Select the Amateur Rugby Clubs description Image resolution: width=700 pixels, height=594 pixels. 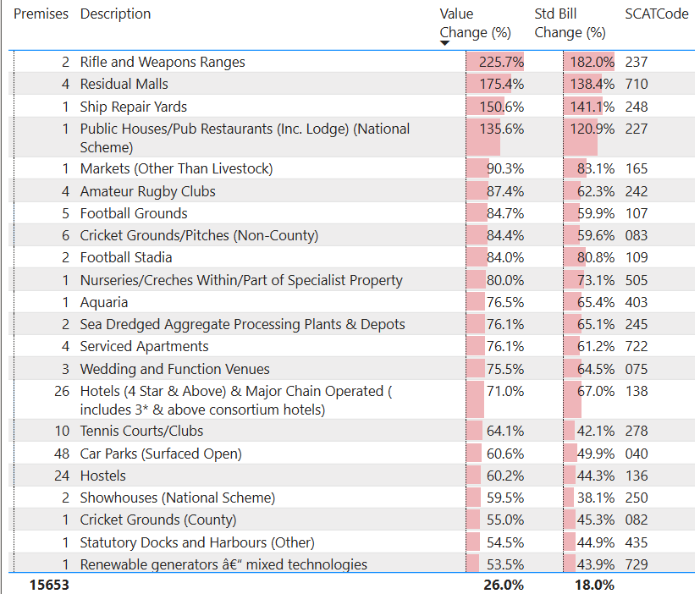tap(147, 191)
